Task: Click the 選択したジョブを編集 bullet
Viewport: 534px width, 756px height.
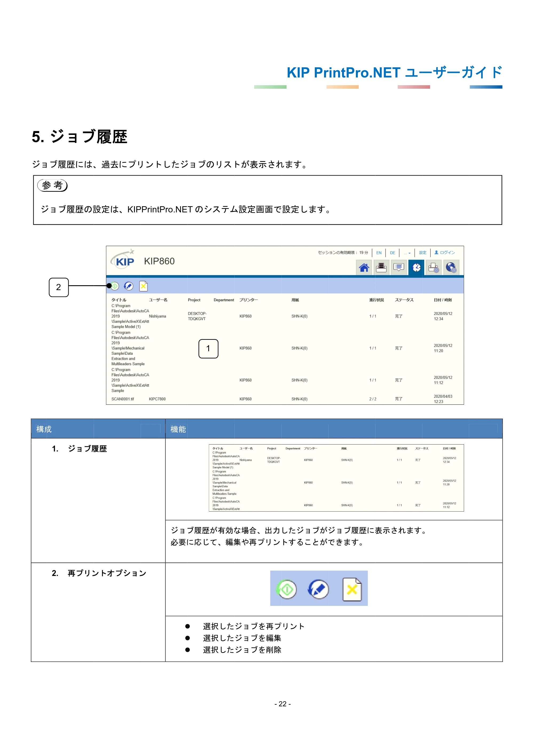Action: coord(242,638)
